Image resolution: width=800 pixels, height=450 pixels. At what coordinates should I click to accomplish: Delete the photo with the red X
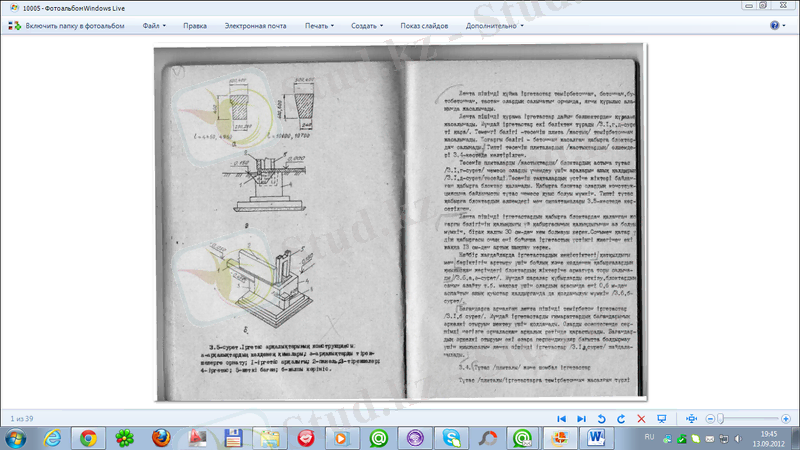[640, 417]
